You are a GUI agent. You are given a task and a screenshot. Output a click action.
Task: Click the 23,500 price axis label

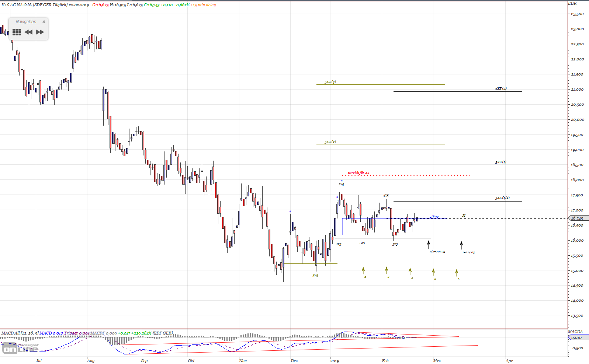[577, 14]
